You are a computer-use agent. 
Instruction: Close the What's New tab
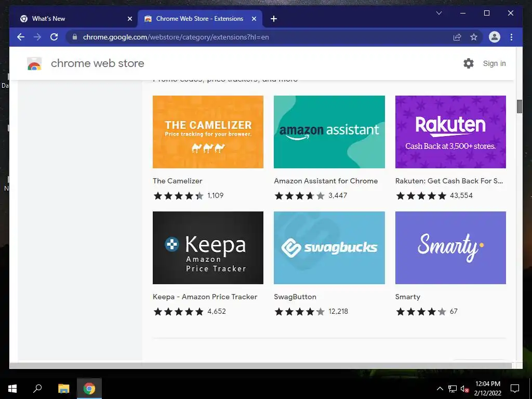tap(129, 19)
